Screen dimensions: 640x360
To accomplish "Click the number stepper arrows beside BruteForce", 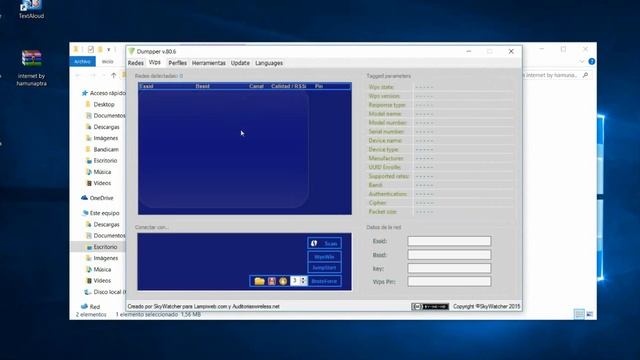I will click(303, 281).
